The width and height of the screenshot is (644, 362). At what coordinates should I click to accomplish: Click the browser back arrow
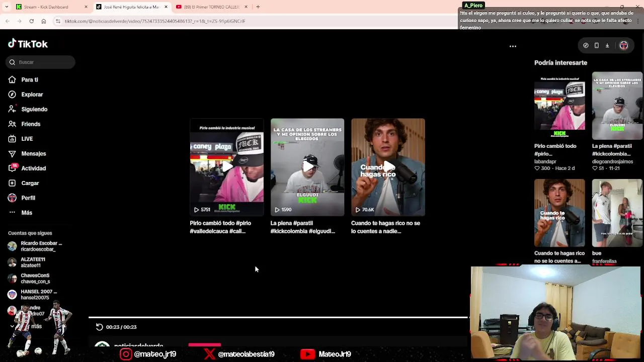coord(8,21)
